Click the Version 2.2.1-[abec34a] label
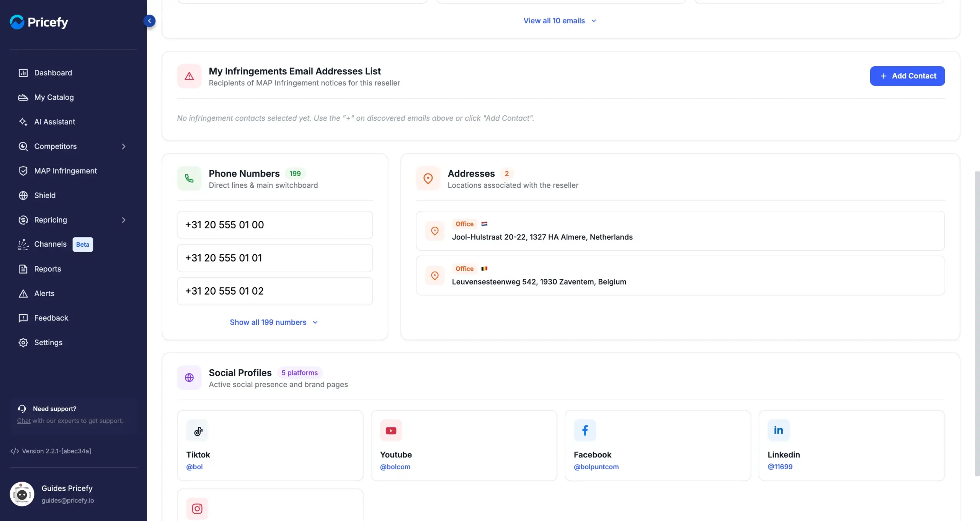 point(56,451)
